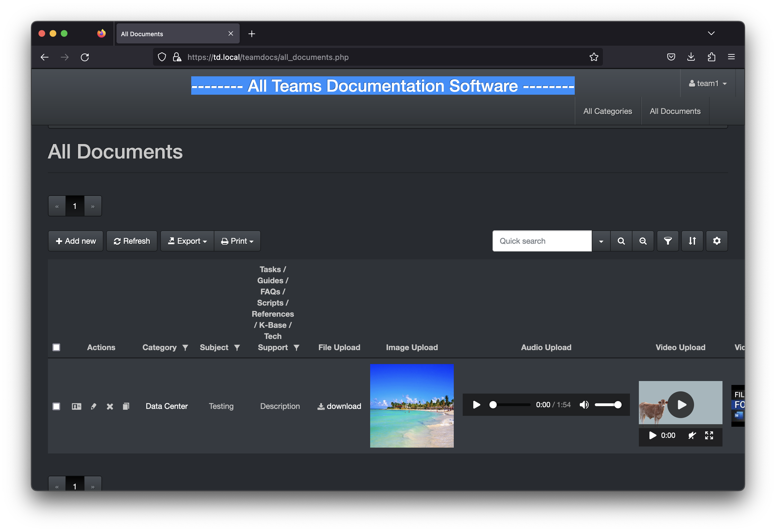Click the pencil edit icon in the row
Viewport: 776px width, 532px height.
pyautogui.click(x=93, y=406)
